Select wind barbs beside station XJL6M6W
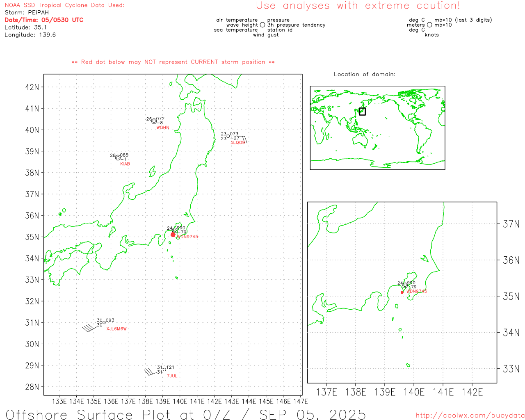 tap(89, 328)
